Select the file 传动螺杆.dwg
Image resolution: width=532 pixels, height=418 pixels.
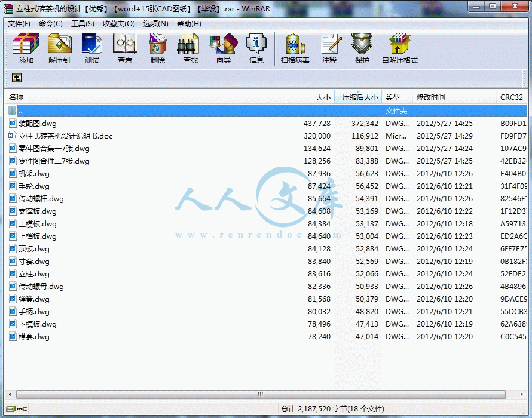[x=41, y=199]
